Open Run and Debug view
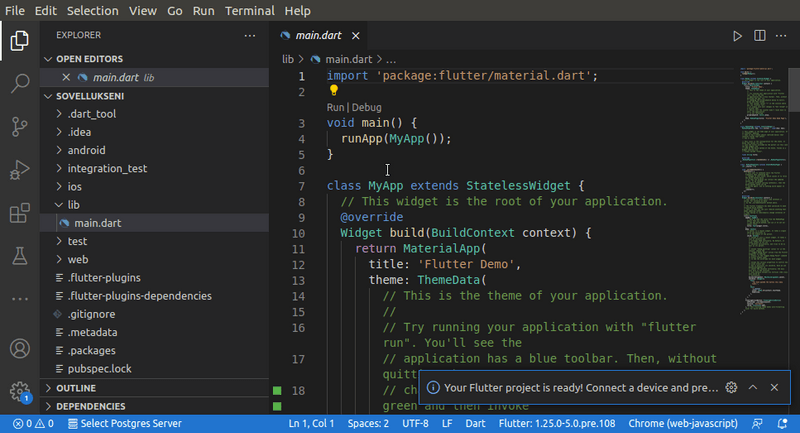Viewport: 800px width, 433px height. pos(19,170)
